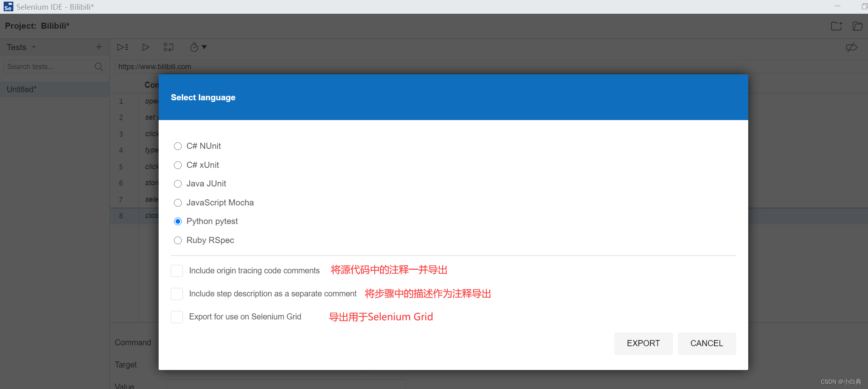Viewport: 868px width, 389px height.
Task: Add a new test with the plus icon
Action: (99, 47)
